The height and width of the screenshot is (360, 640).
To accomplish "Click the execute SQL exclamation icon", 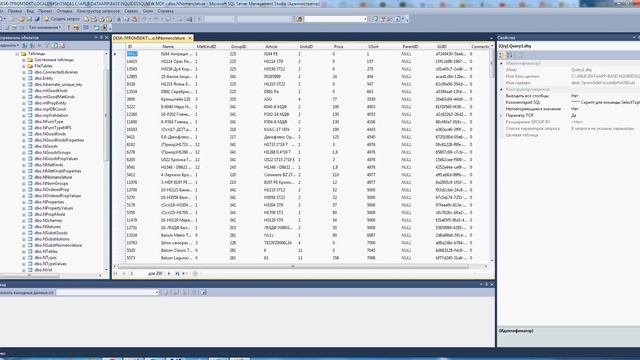I will (x=68, y=27).
